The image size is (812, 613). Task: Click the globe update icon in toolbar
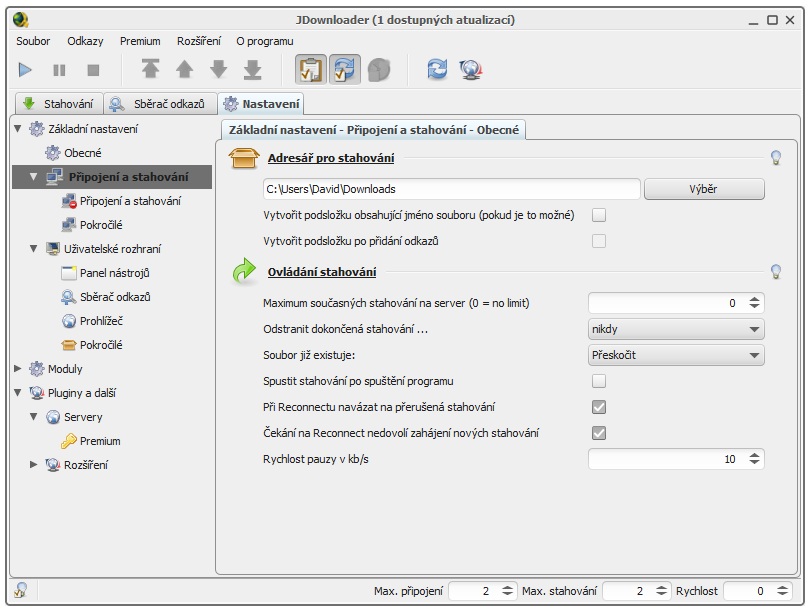click(471, 69)
